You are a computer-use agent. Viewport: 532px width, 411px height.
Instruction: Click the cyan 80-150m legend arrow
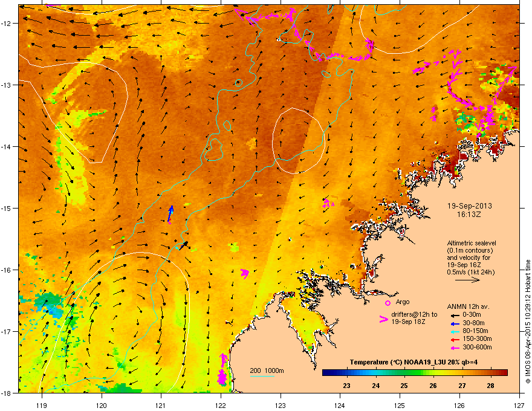coord(454,331)
